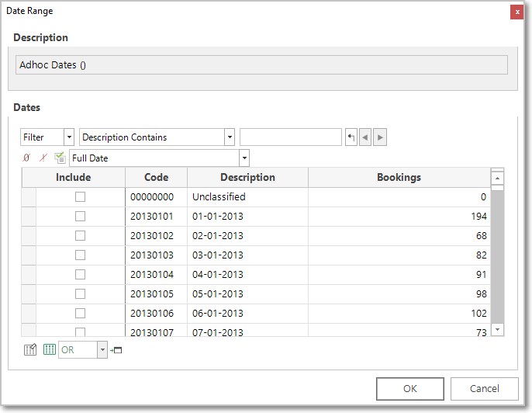Enable Include for 20130104 row
Screen dimensions: 532x413
click(80, 274)
